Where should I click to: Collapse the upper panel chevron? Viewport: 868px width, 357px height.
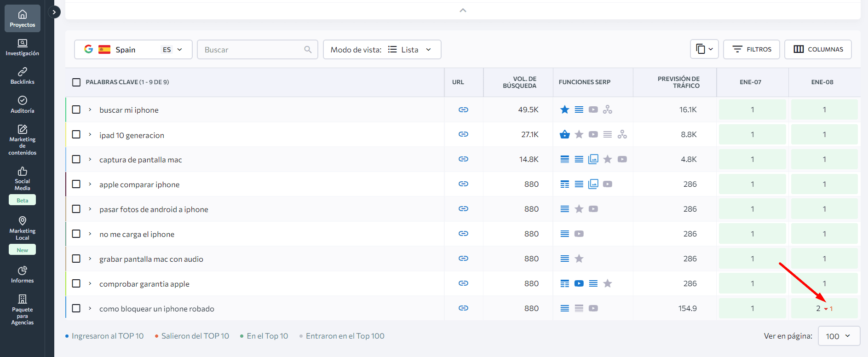click(x=463, y=10)
